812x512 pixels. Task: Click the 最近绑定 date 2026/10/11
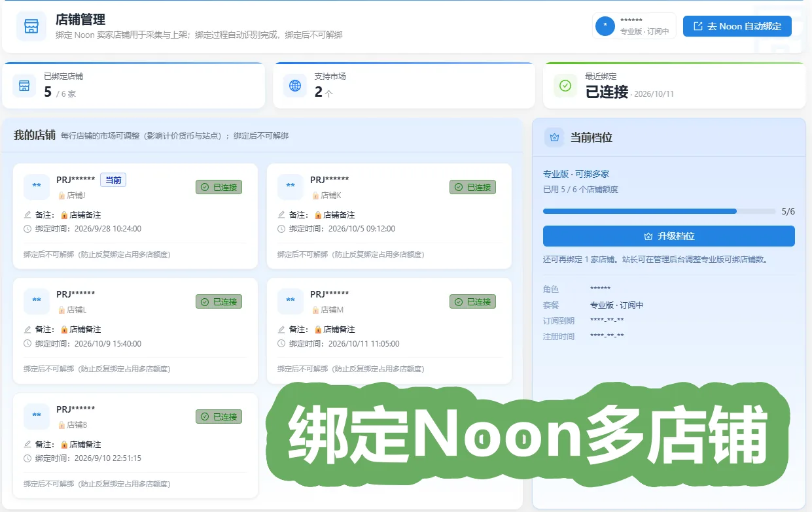pyautogui.click(x=654, y=94)
